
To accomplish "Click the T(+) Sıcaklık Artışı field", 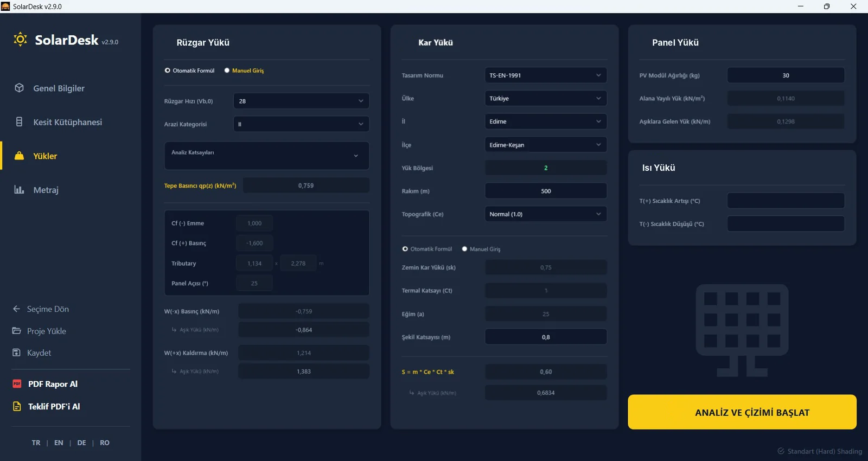I will pos(786,201).
